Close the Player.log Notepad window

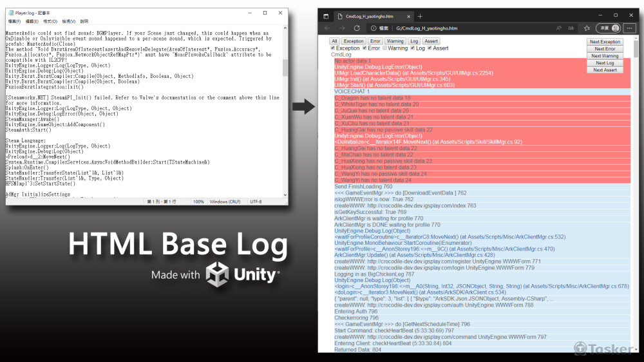click(x=281, y=13)
